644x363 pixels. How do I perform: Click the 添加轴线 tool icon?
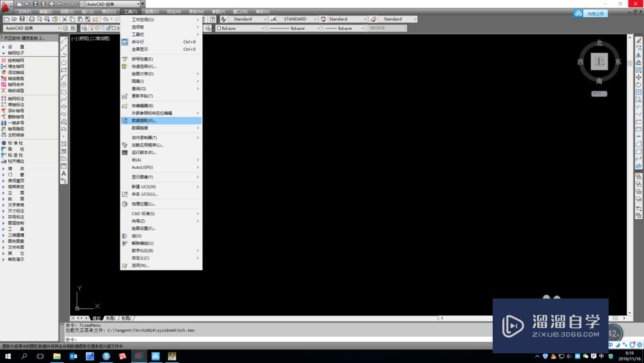(4, 72)
